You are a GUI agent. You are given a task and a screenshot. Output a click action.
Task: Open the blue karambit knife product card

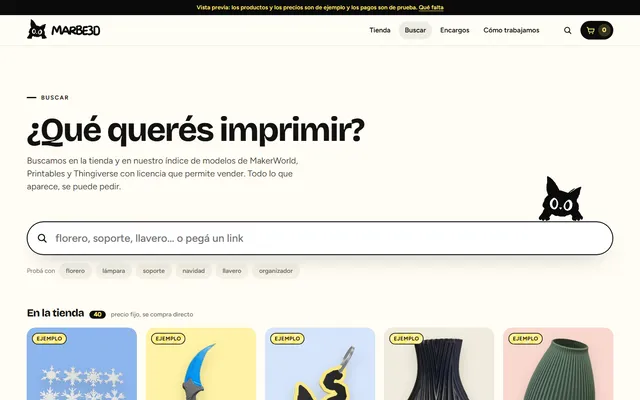pos(201,364)
